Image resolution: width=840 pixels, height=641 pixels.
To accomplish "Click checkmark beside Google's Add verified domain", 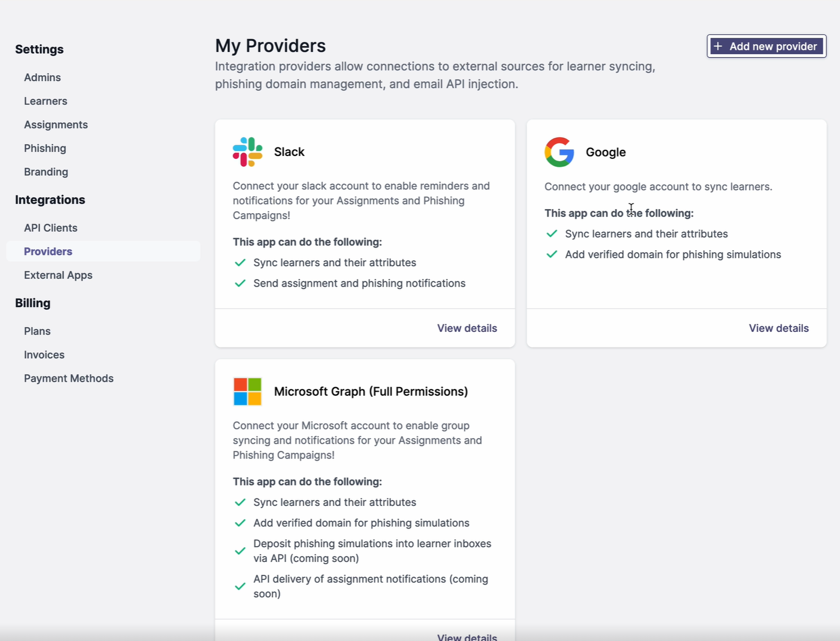I will [x=552, y=254].
